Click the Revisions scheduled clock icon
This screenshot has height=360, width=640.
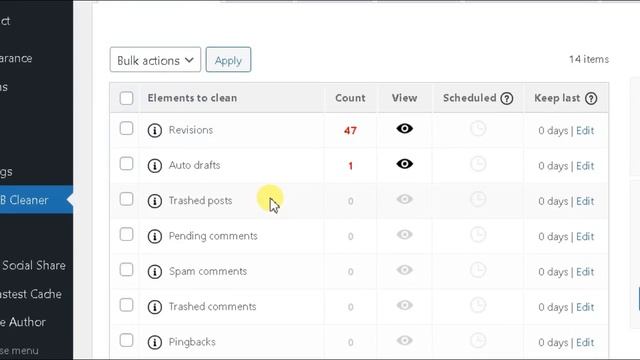[478, 129]
